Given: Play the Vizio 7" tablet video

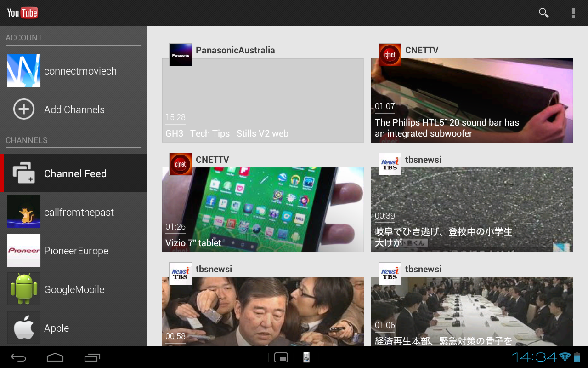Looking at the screenshot, I should [x=263, y=209].
